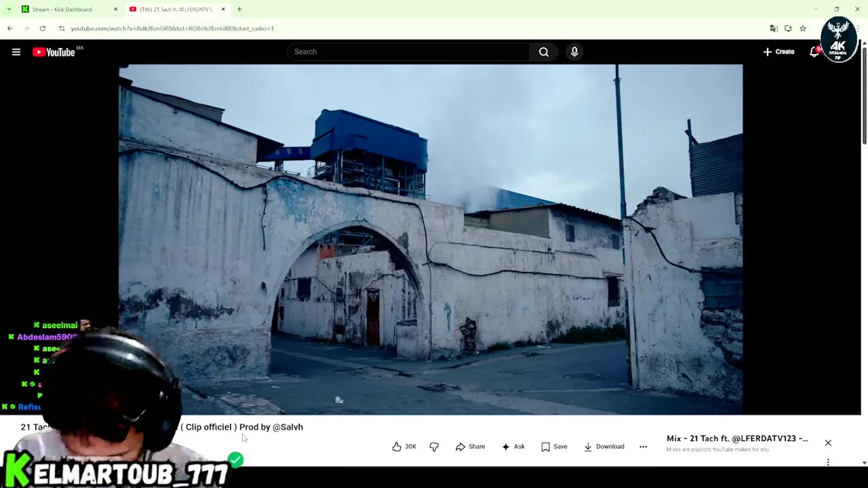The height and width of the screenshot is (488, 868).
Task: Go back with the browser back arrow
Action: tap(9, 28)
